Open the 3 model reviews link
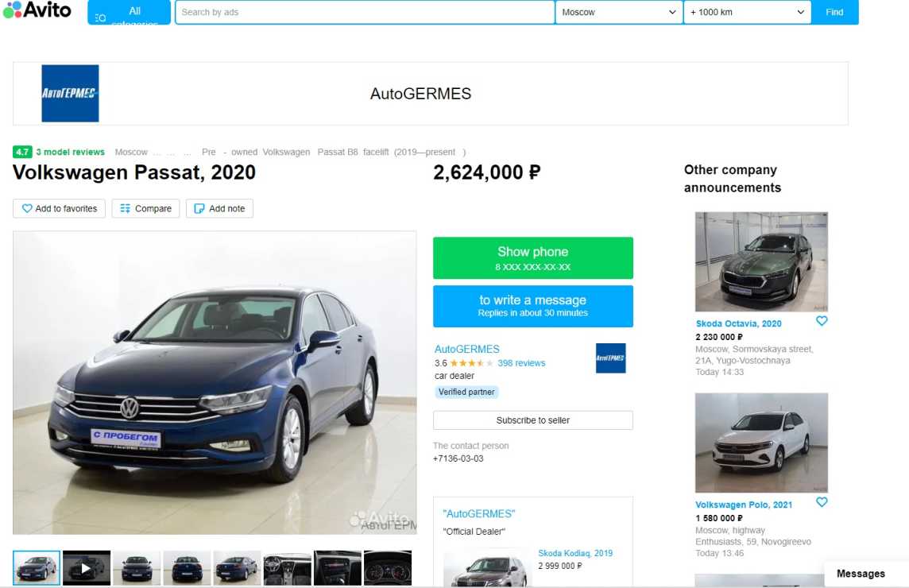The width and height of the screenshot is (909, 588). point(70,152)
